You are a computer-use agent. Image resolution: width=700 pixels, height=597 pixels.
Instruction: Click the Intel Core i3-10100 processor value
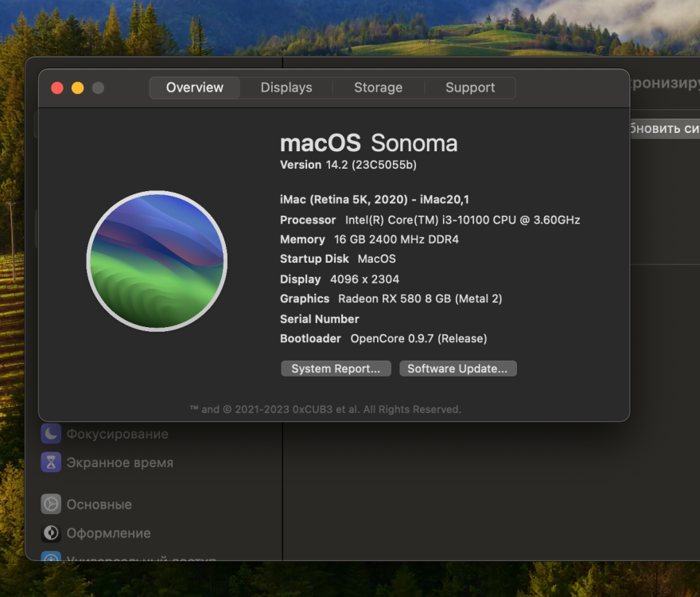(x=462, y=220)
